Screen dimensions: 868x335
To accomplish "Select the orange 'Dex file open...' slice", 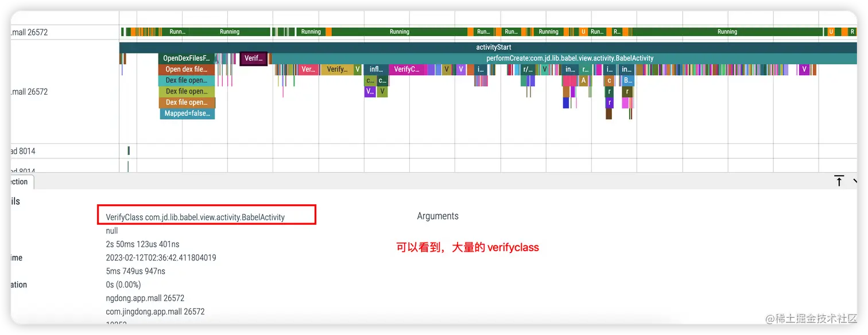I will (187, 103).
